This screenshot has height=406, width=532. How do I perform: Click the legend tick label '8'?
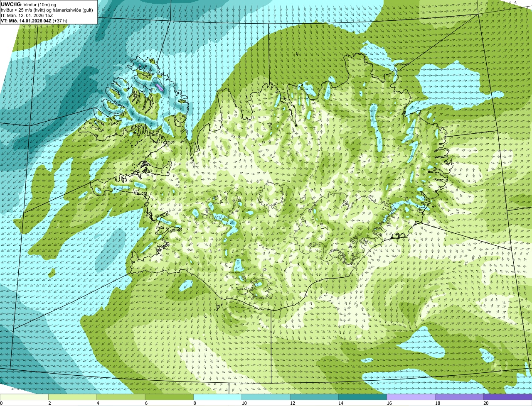point(194,403)
